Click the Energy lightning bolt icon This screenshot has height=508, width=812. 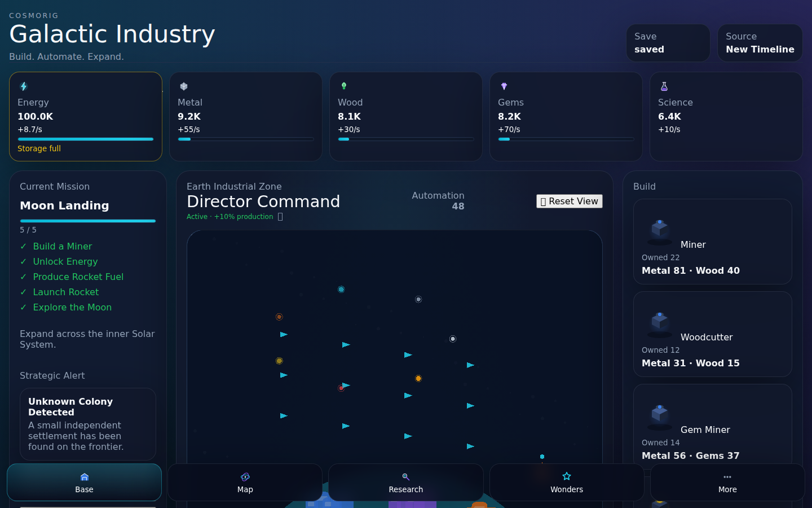(24, 86)
